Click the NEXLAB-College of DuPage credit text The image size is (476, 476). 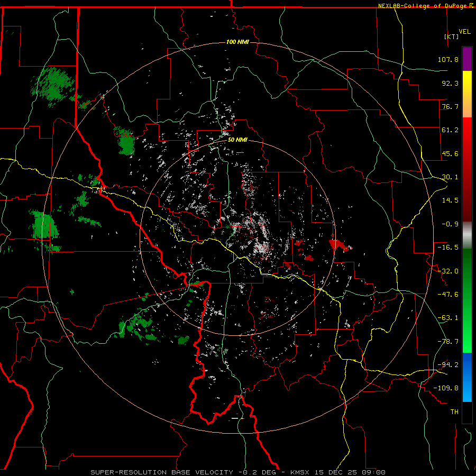point(423,6)
